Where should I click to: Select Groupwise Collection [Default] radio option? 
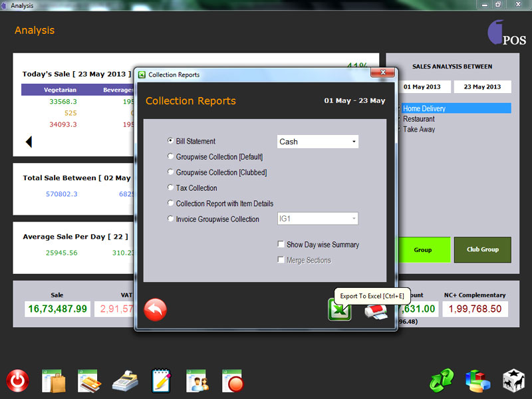171,157
